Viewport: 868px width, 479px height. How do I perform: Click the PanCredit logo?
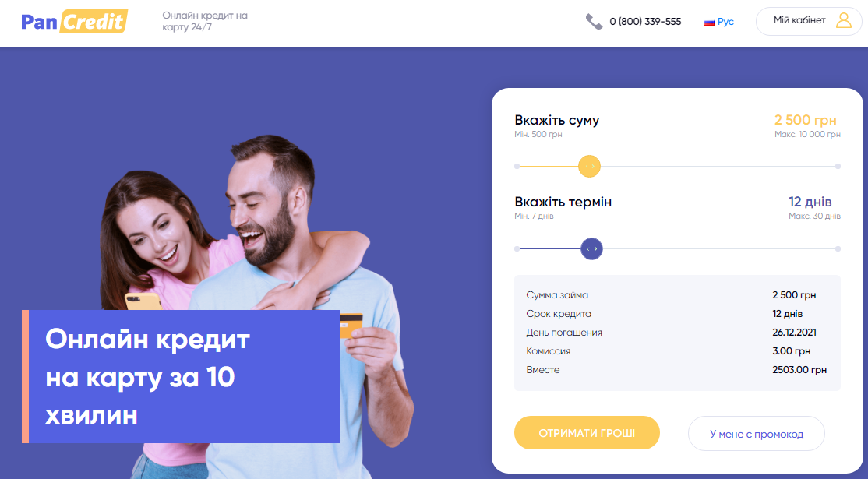point(74,22)
